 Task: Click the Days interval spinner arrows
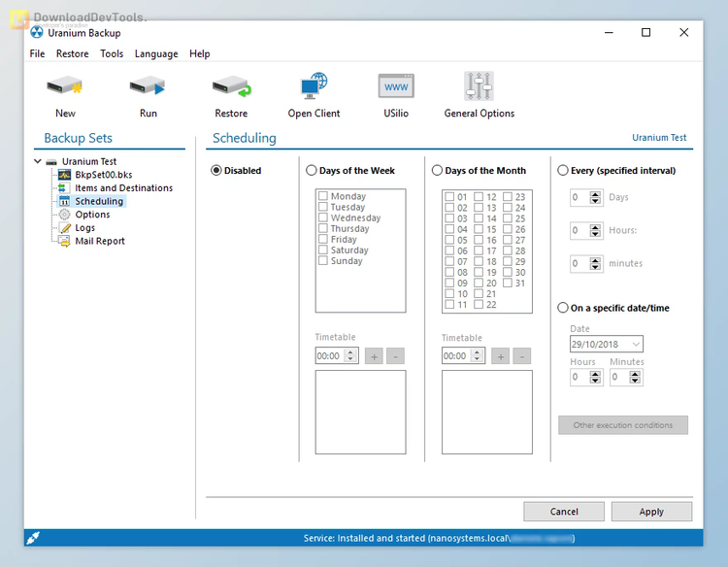click(x=595, y=197)
